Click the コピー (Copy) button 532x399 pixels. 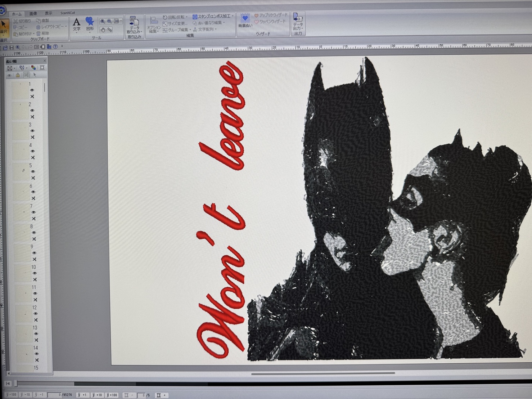21,27
